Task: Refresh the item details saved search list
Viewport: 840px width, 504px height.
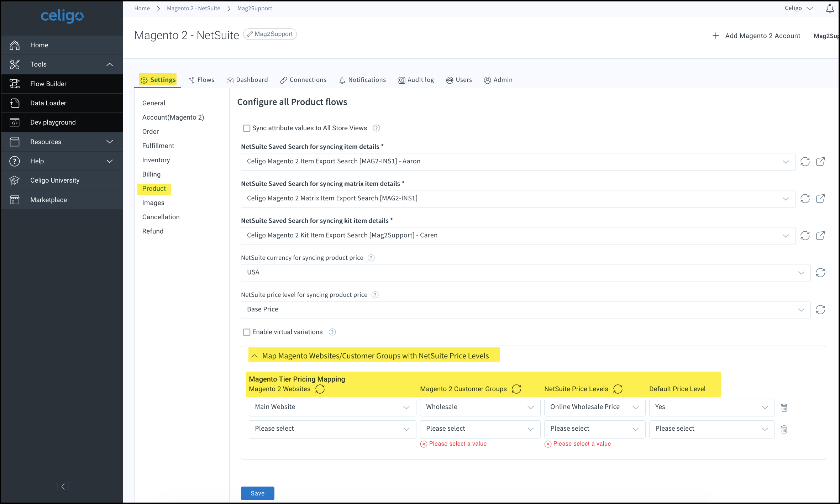Action: point(805,162)
